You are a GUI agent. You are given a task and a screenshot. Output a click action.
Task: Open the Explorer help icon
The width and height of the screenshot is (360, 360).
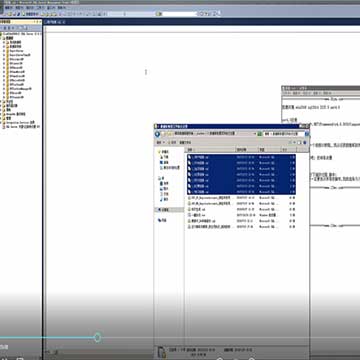(x=305, y=142)
